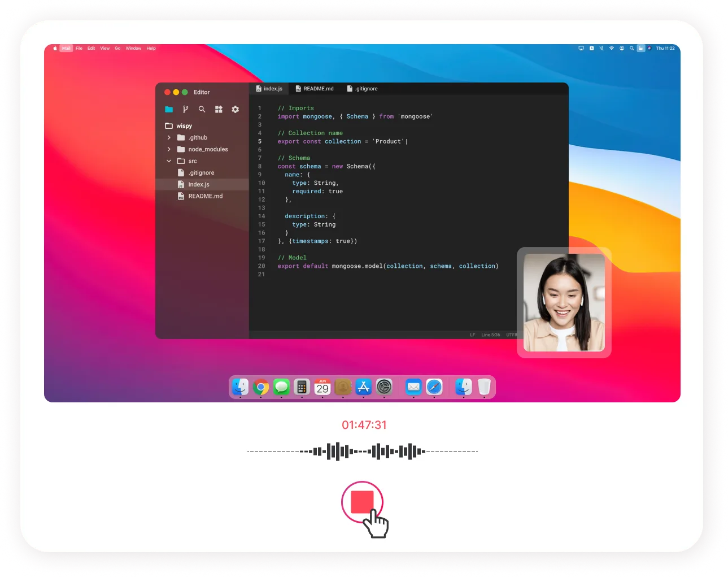This screenshot has height=577, width=728.
Task: Open Safari from the Dock
Action: point(434,388)
